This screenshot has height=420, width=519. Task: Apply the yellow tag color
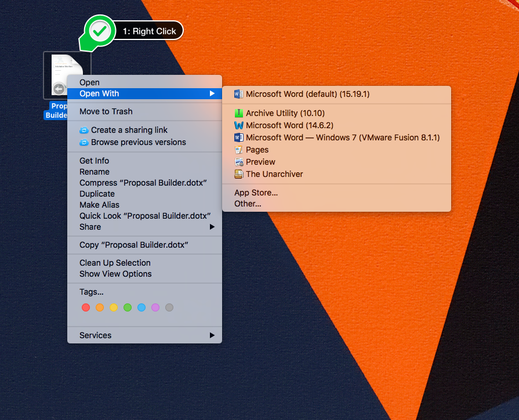(x=114, y=307)
